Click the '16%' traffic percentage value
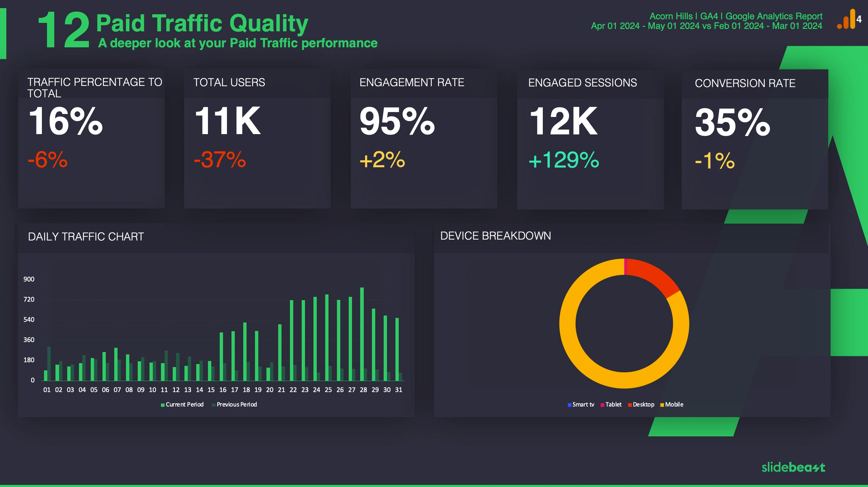The height and width of the screenshot is (487, 868). tap(66, 121)
